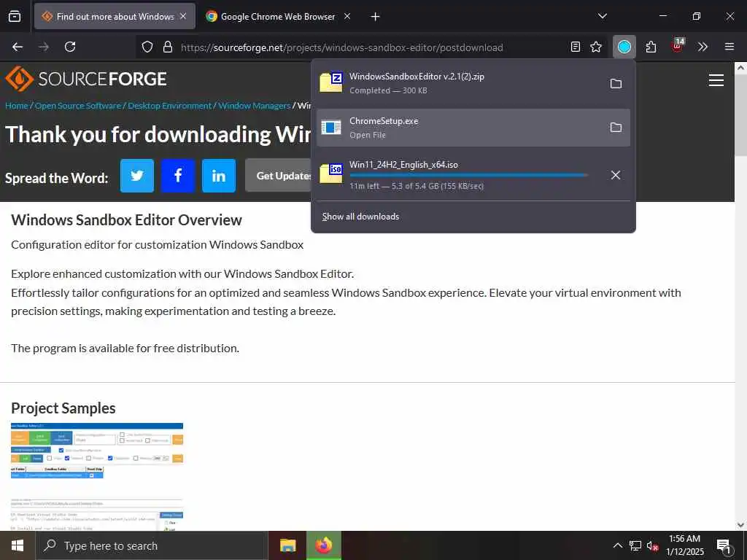This screenshot has height=560, width=747.
Task: Open the Extensions puzzle icon
Action: click(x=651, y=47)
